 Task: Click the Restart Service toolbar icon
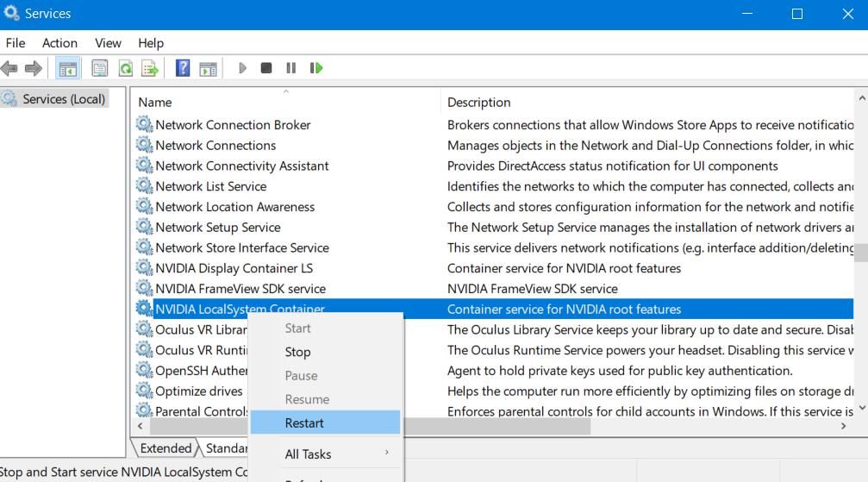pyautogui.click(x=316, y=68)
